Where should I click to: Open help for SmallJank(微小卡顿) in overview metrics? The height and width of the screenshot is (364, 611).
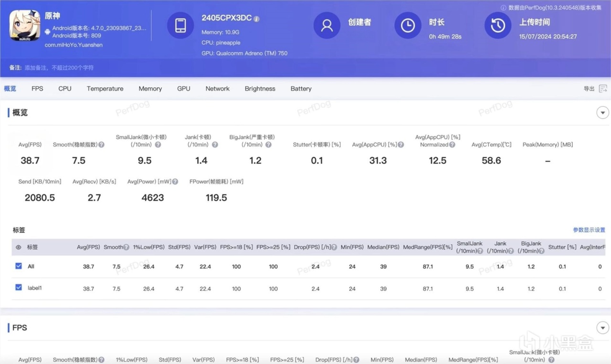point(158,145)
